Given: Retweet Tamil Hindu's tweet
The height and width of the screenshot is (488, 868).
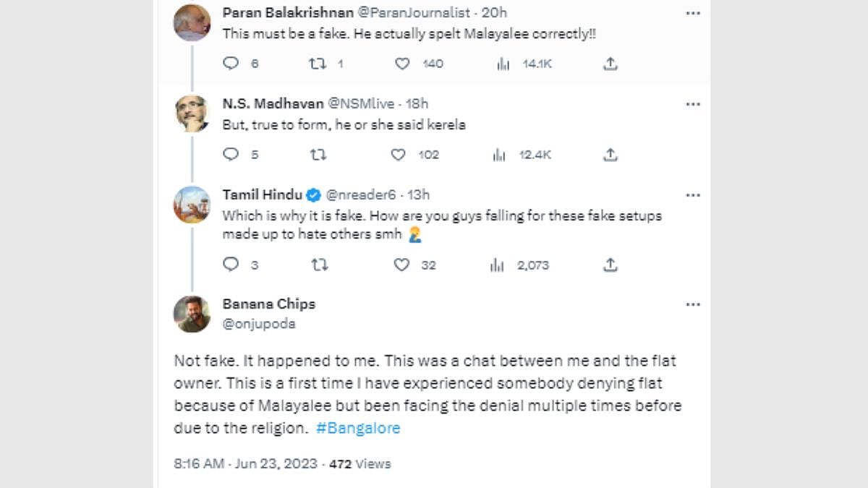Looking at the screenshot, I should coord(319,265).
